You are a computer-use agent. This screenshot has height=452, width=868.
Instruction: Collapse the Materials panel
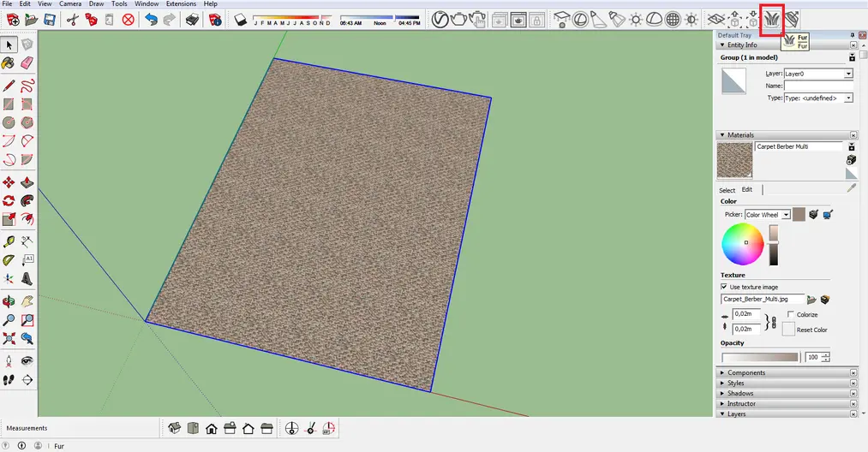721,135
